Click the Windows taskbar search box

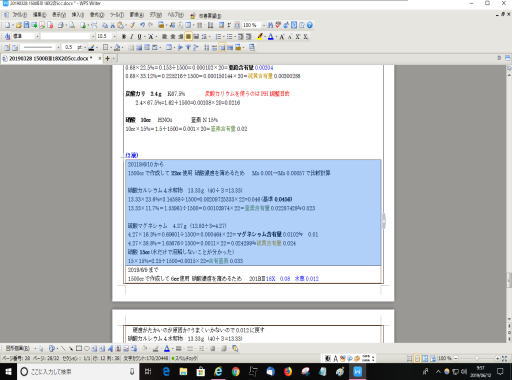78,371
